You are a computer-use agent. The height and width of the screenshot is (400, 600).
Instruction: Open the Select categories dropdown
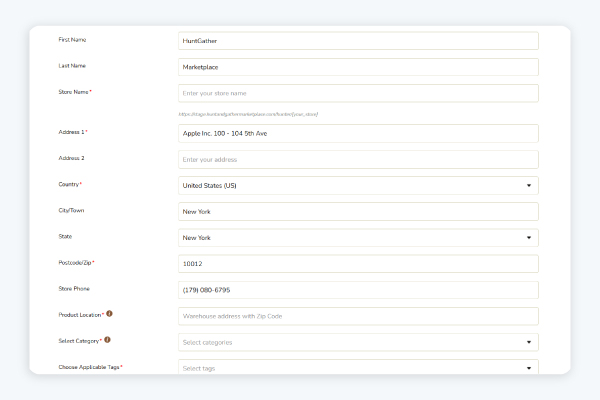click(x=357, y=342)
